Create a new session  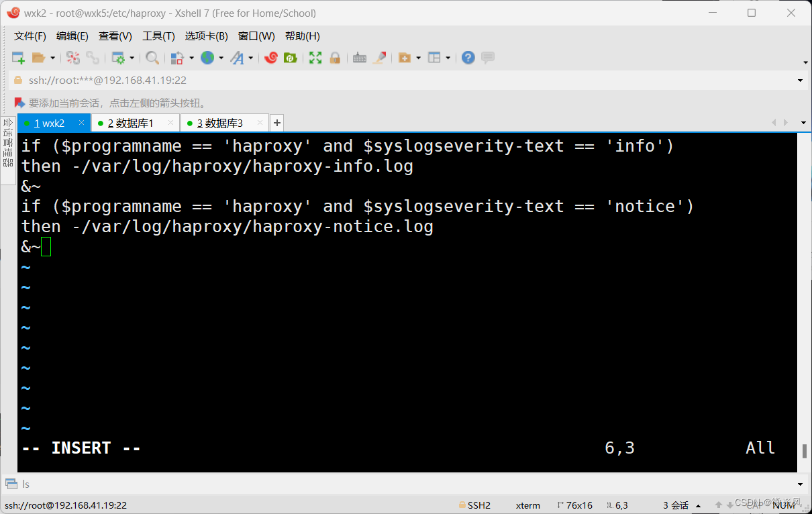click(18, 58)
